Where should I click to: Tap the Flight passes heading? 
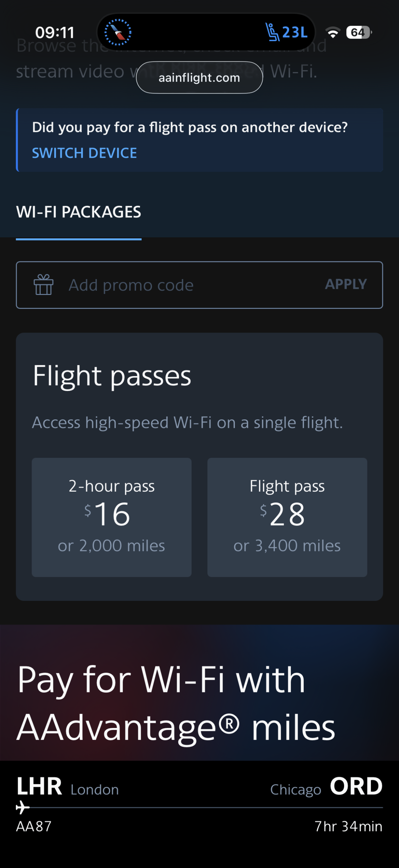click(x=112, y=376)
